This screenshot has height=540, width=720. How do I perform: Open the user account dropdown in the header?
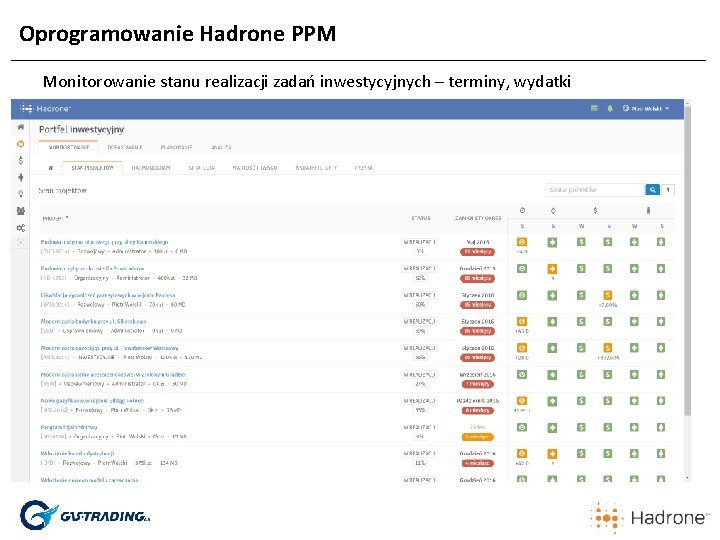646,108
